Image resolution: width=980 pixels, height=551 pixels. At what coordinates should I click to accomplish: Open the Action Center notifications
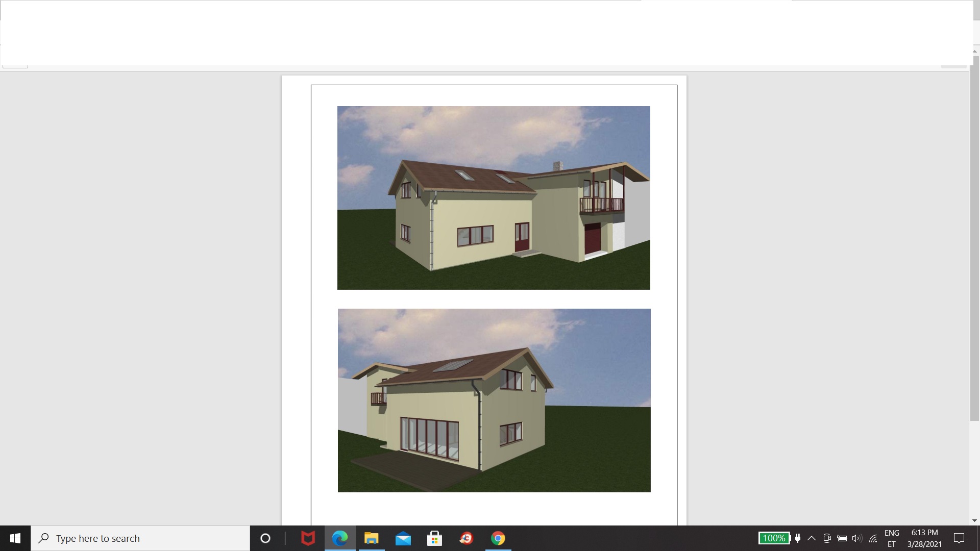click(x=959, y=538)
